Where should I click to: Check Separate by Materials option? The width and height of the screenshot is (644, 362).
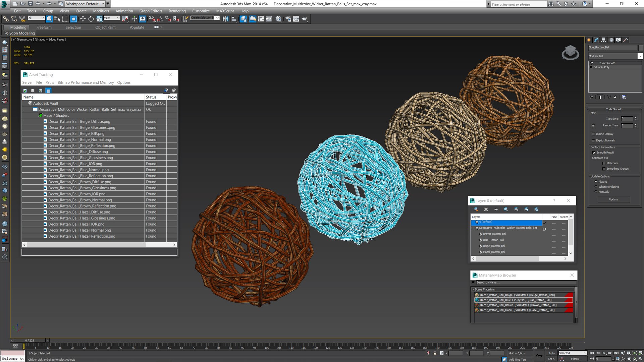tap(604, 164)
